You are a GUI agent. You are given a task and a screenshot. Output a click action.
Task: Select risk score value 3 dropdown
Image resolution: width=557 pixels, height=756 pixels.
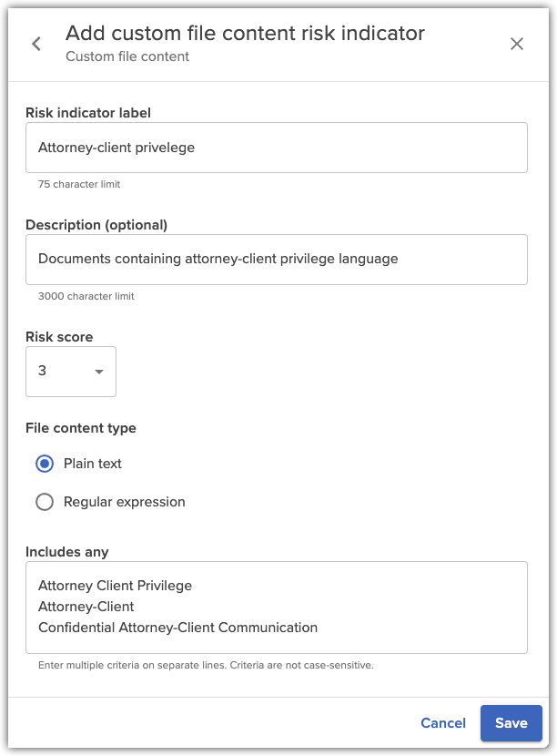[71, 372]
